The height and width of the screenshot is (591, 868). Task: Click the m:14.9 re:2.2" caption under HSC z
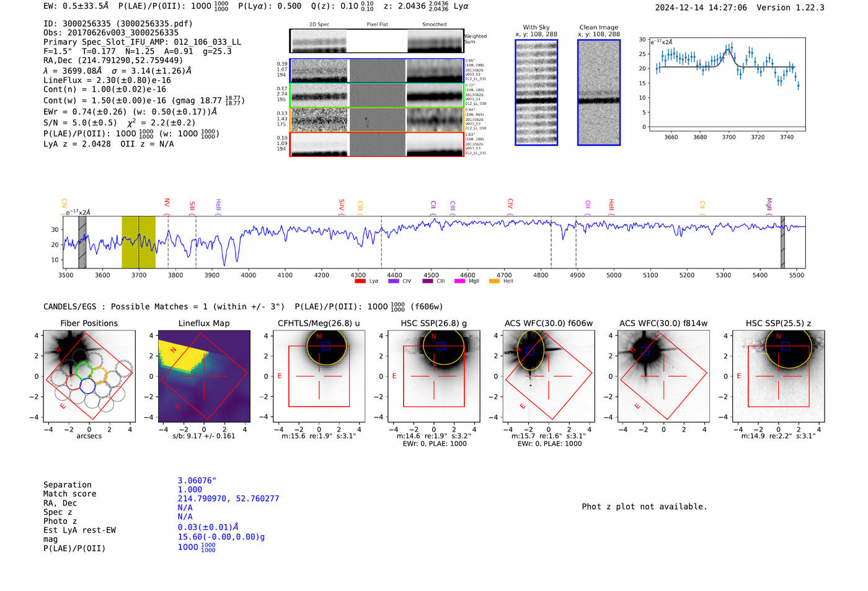779,436
